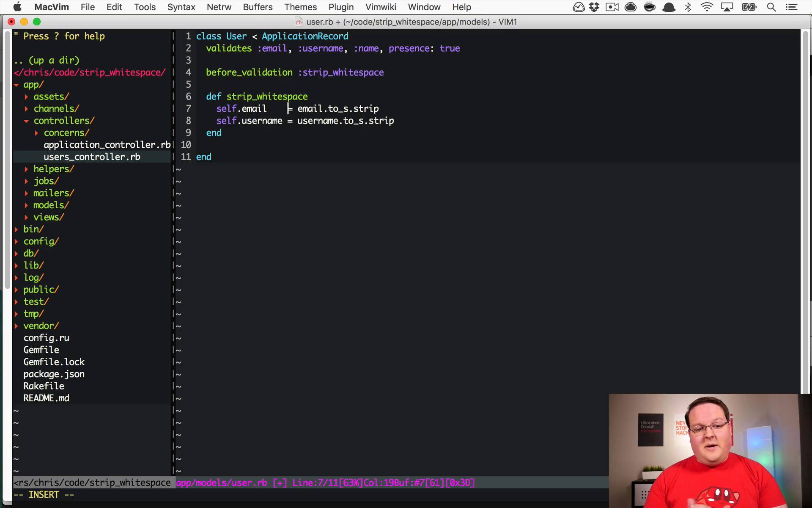Open the Dropbox menu bar icon
812x508 pixels.
(594, 7)
